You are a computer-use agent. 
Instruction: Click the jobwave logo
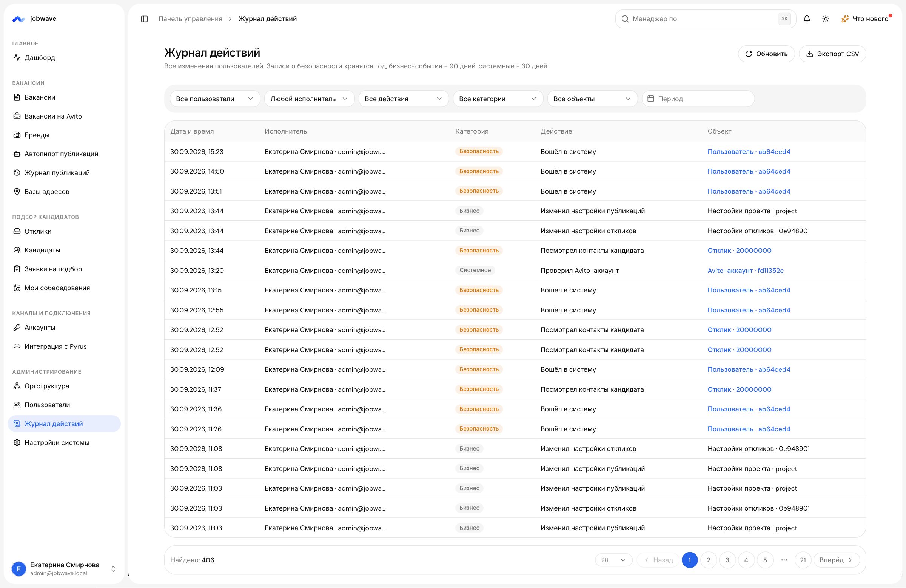[x=34, y=18]
